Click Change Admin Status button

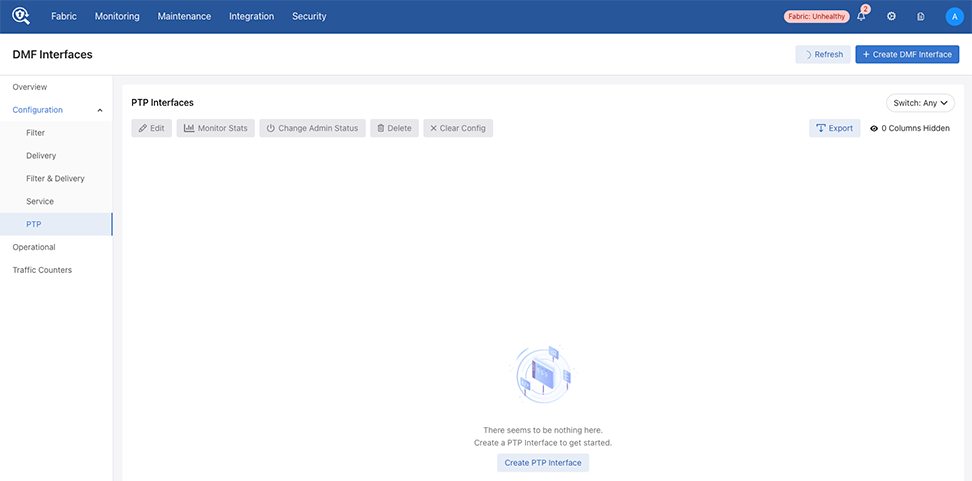click(x=312, y=128)
